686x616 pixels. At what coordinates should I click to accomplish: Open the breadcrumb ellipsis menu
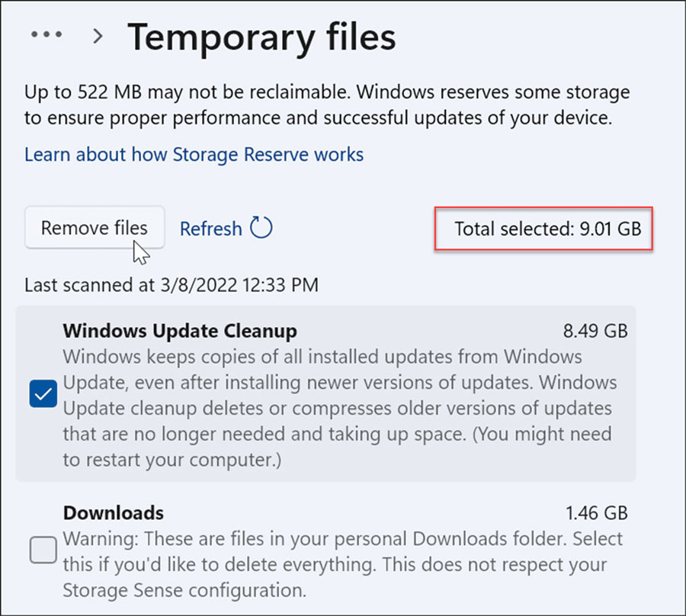tap(46, 34)
